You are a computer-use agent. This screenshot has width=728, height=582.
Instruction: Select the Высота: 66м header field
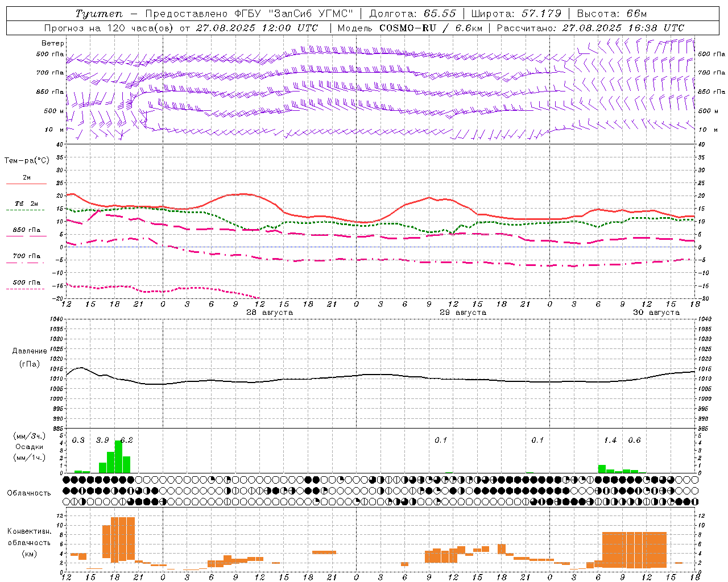click(612, 14)
